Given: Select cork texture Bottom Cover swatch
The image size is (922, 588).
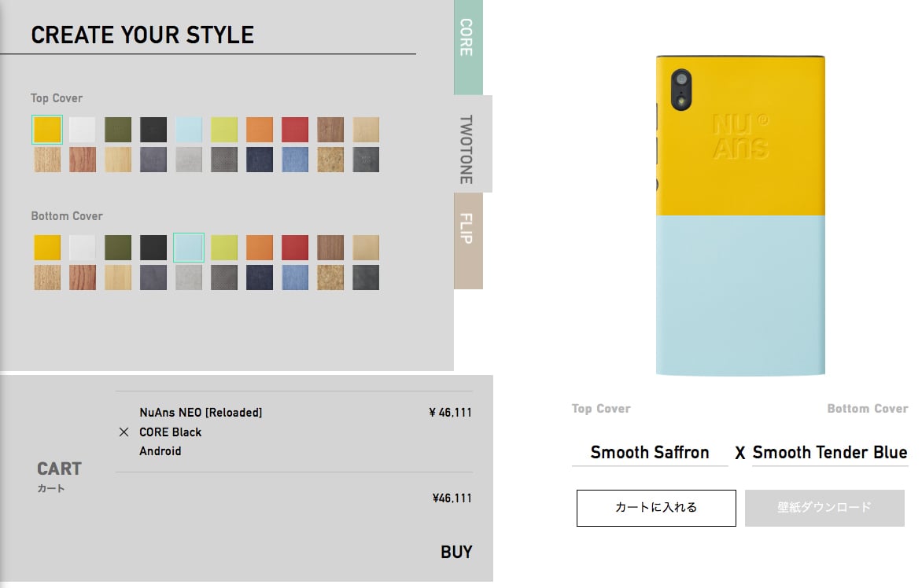Looking at the screenshot, I should 330,277.
